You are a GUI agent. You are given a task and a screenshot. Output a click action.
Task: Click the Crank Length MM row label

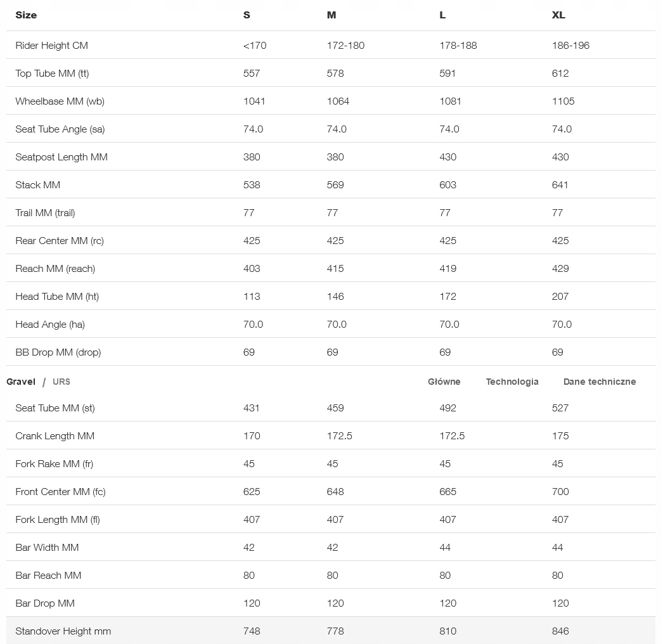click(x=55, y=436)
